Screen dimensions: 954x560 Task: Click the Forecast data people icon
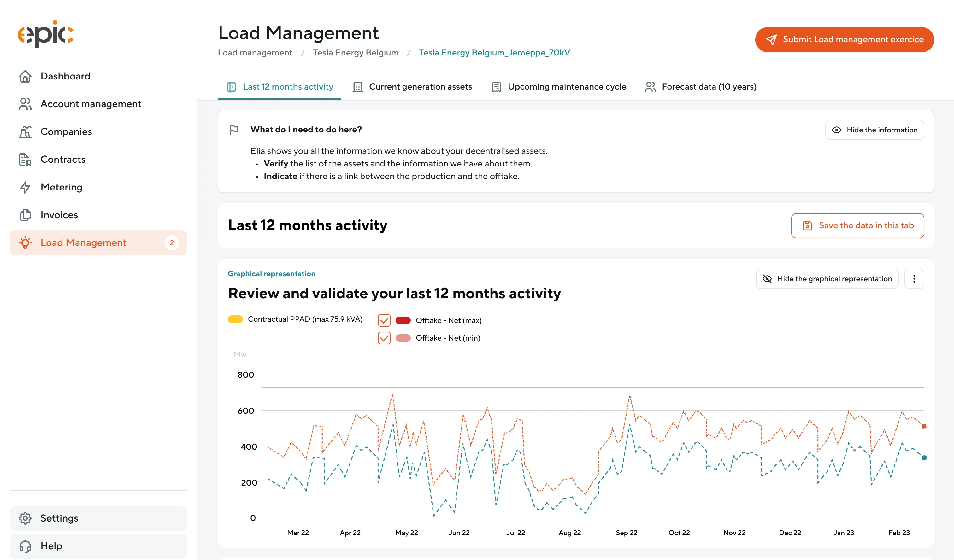pos(651,87)
